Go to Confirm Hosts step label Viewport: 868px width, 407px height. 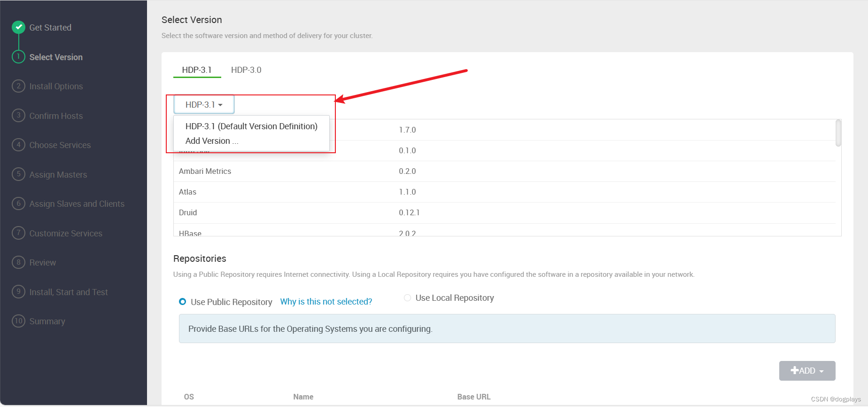click(56, 116)
